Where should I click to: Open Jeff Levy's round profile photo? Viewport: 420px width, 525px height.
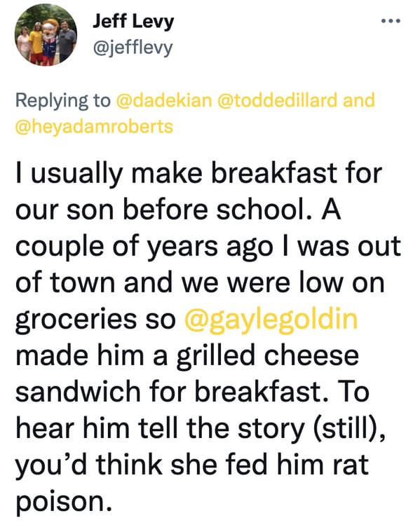[46, 34]
